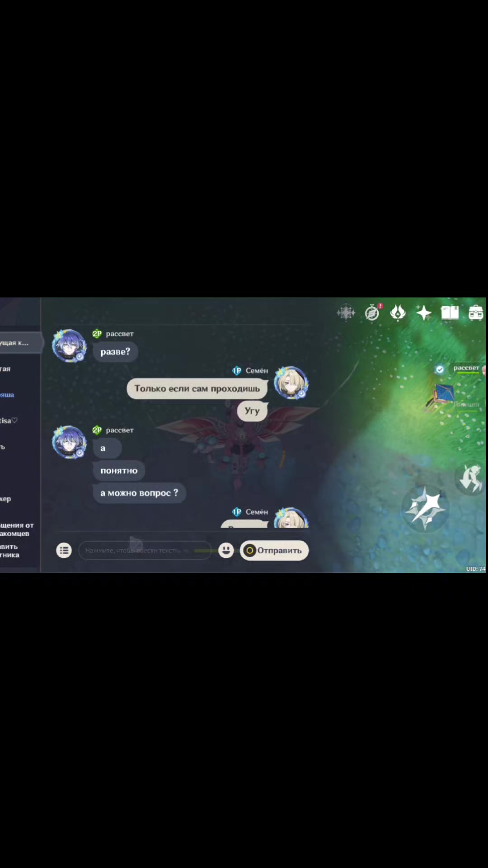This screenshot has width=488, height=868.
Task: Click the blue check badge beside рассвет tag
Action: (x=440, y=369)
